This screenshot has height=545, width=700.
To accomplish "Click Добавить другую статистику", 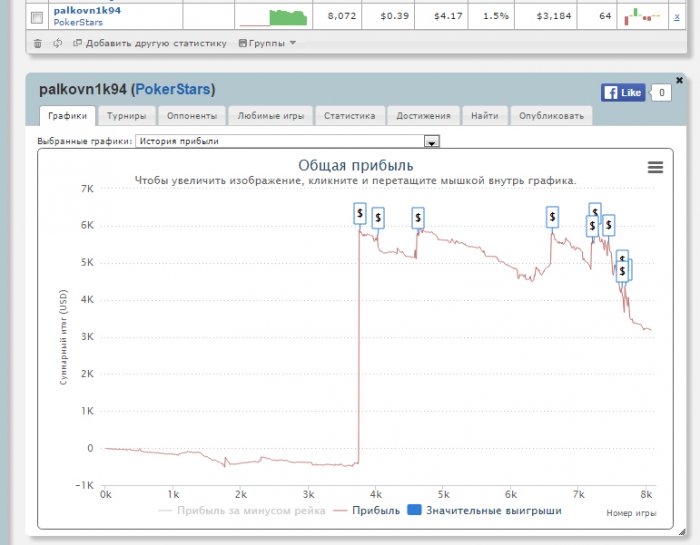I will coord(150,43).
